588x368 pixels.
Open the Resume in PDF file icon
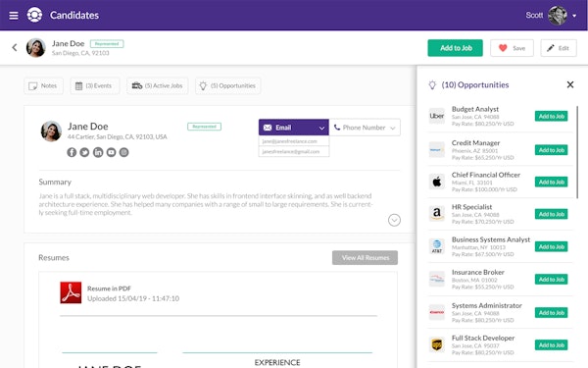tap(71, 292)
